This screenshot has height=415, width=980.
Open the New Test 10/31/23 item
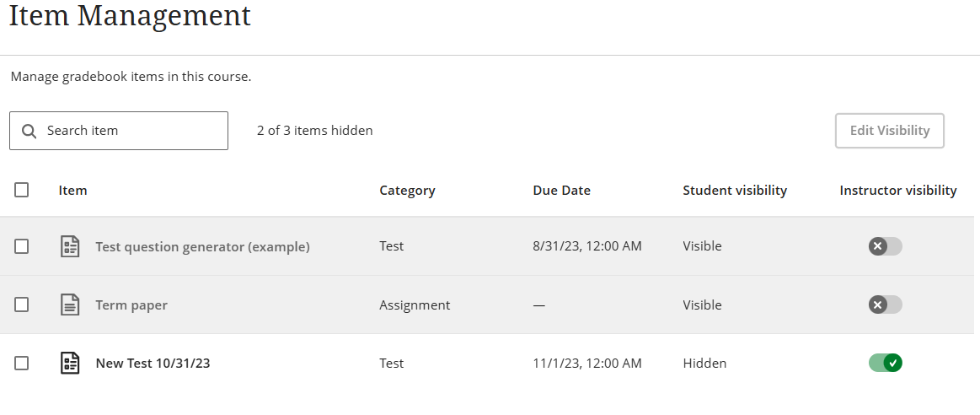point(153,364)
